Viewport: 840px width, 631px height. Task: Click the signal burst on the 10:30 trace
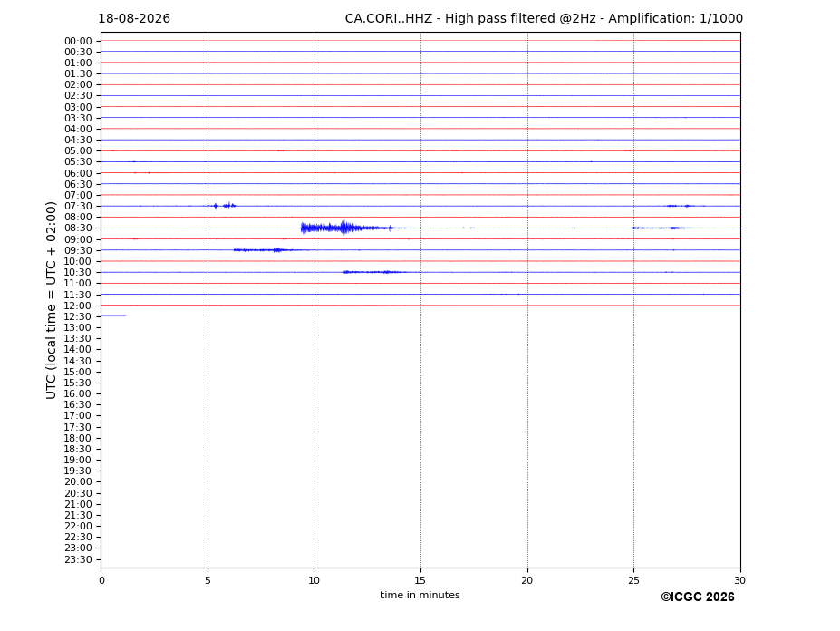tap(374, 272)
